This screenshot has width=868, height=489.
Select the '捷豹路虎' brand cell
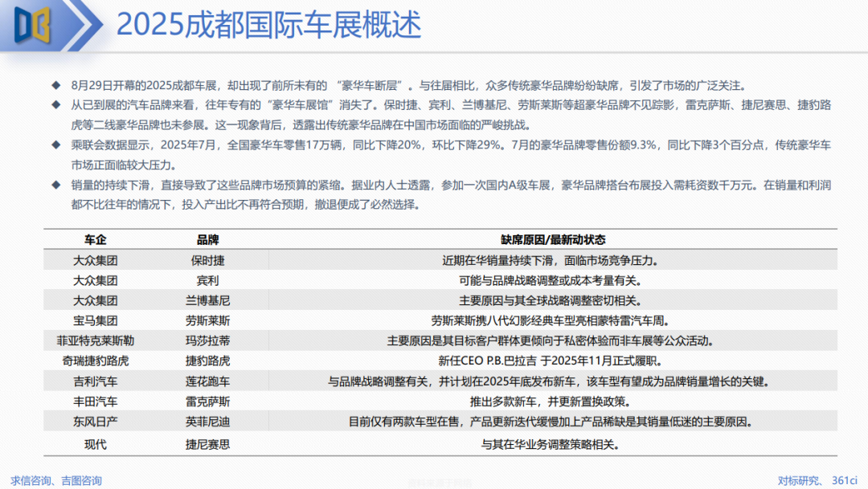pos(207,361)
